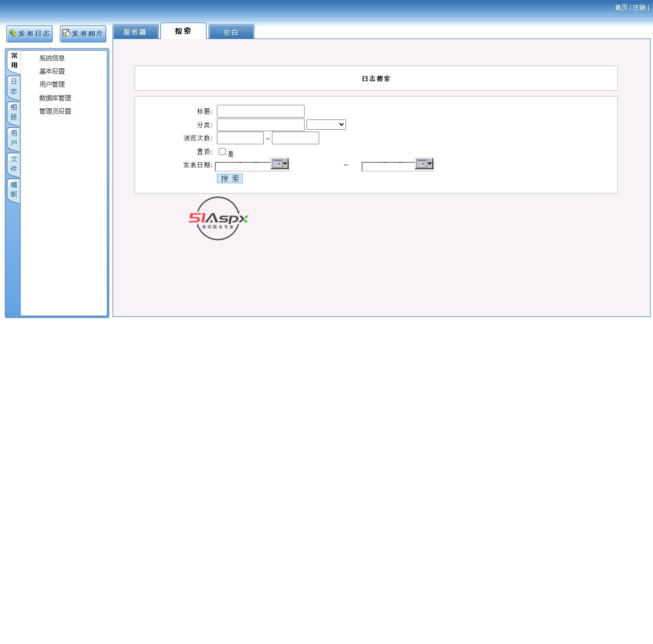The height and width of the screenshot is (644, 653).
Task: Click the 搜索 submit button
Action: tap(230, 178)
